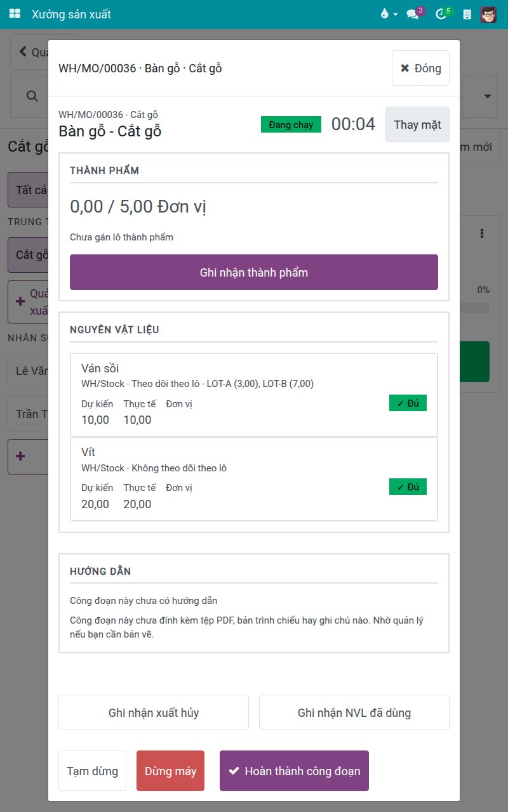Select the Ván sồi material row
The height and width of the screenshot is (812, 508).
254,395
